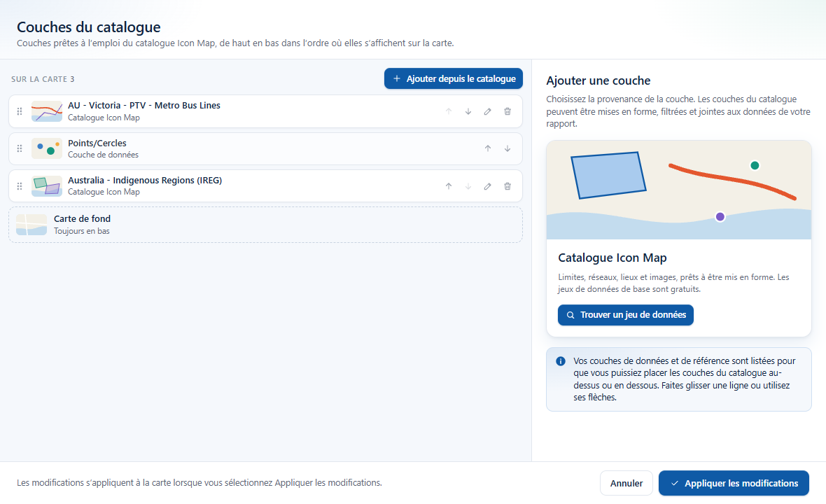
Task: Delete the AU Victoria Metro Bus Lines layer
Action: pos(507,111)
